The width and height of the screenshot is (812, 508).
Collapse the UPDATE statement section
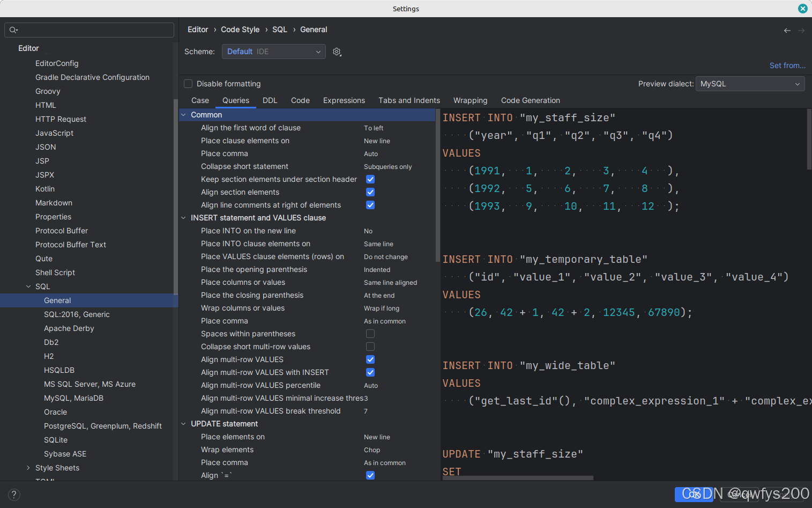(x=183, y=424)
